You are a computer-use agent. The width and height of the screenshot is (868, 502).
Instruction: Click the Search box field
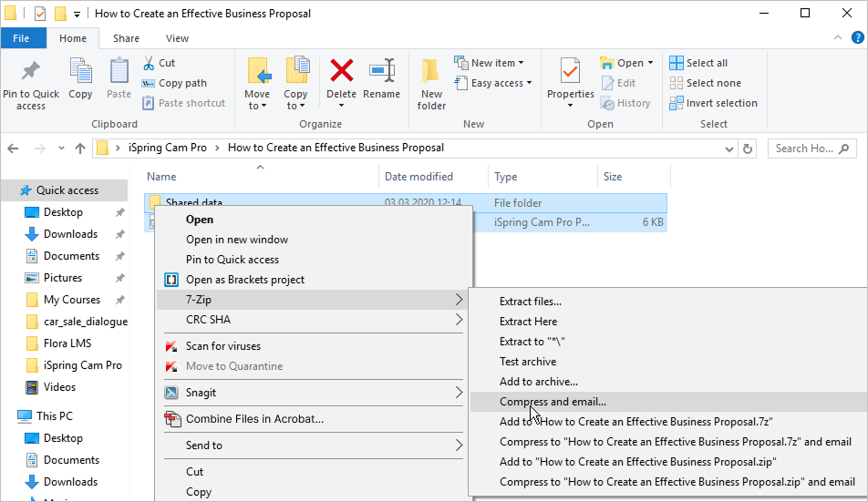[811, 149]
